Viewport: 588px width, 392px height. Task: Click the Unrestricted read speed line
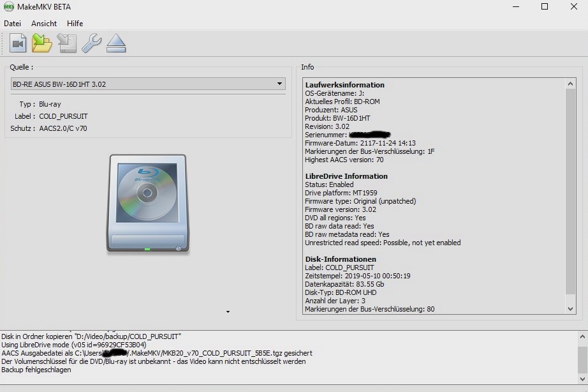click(x=383, y=243)
